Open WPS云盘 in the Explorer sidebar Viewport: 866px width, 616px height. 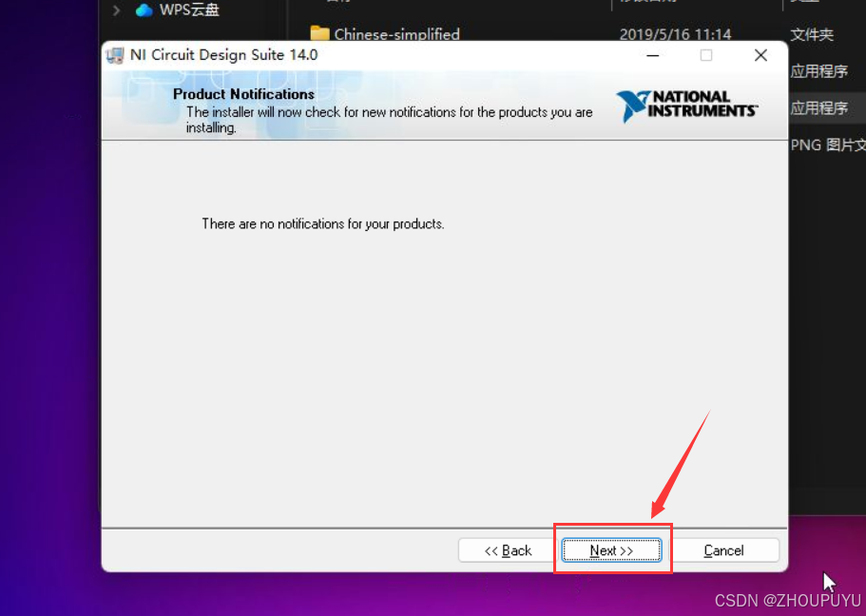189,10
